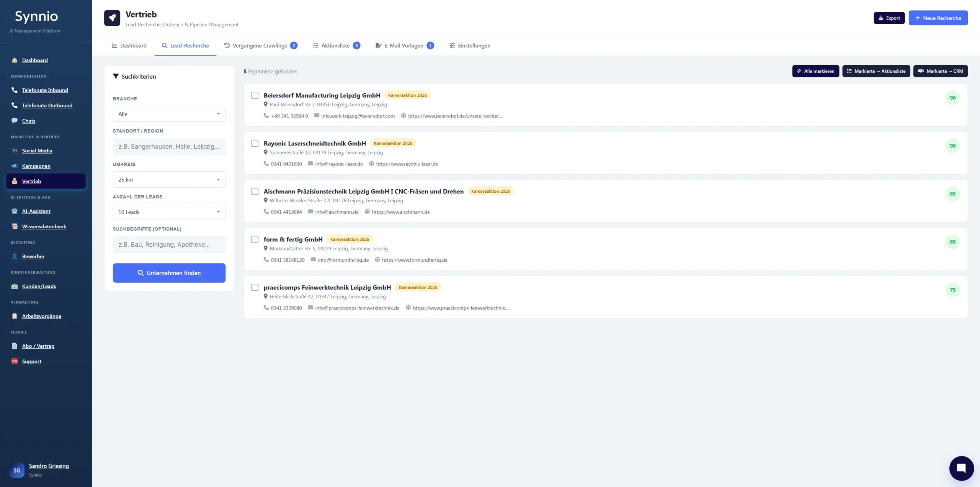Open the Branche dropdown showing Alle
The width and height of the screenshot is (980, 487).
point(169,114)
